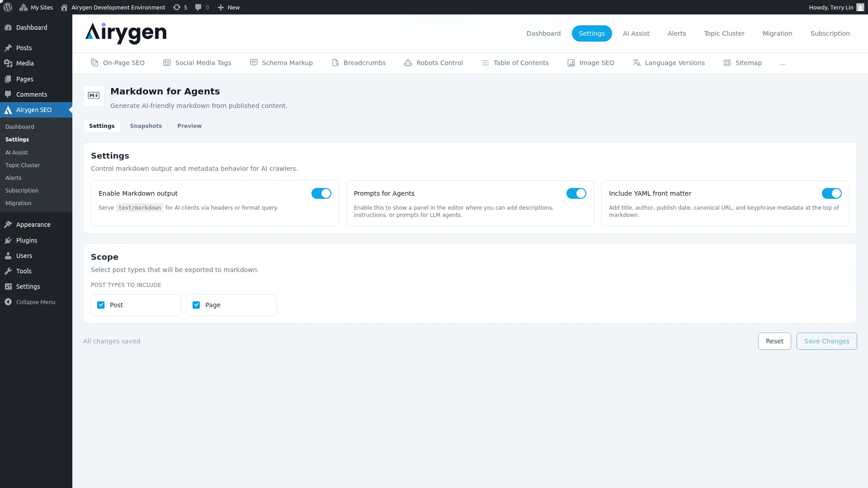Image resolution: width=868 pixels, height=488 pixels.
Task: Click the New plus icon in admin bar
Action: (x=221, y=7)
